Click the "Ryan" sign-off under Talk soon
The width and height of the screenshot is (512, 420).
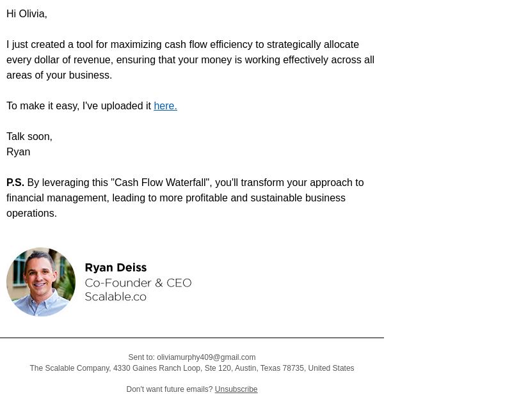point(19,152)
